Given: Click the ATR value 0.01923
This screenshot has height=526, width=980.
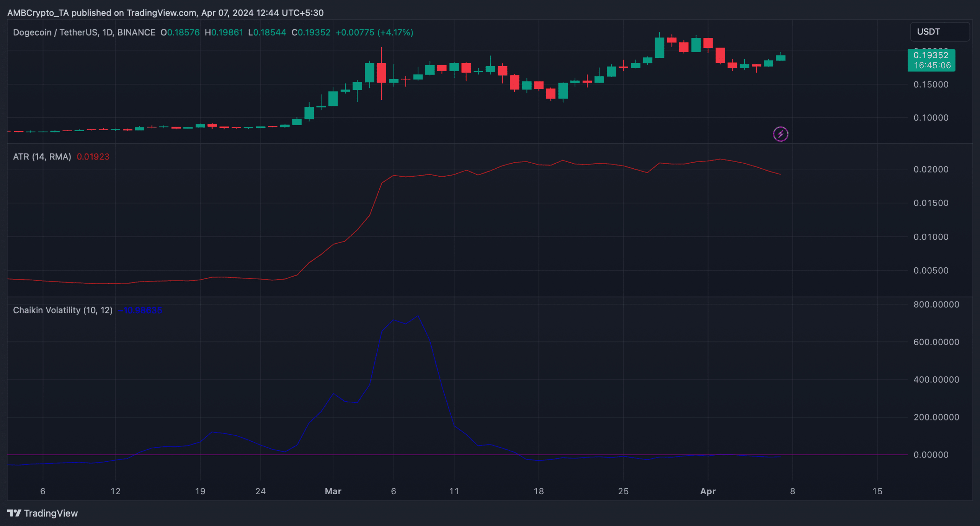Looking at the screenshot, I should tap(93, 157).
